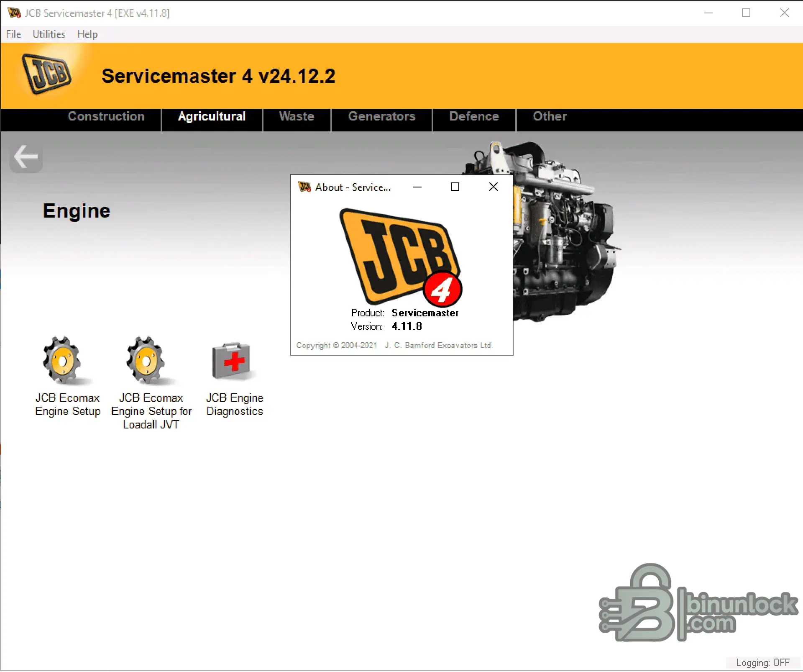Open JCB Engine Diagnostics toolkit
Image resolution: width=803 pixels, height=672 pixels.
[x=234, y=379]
